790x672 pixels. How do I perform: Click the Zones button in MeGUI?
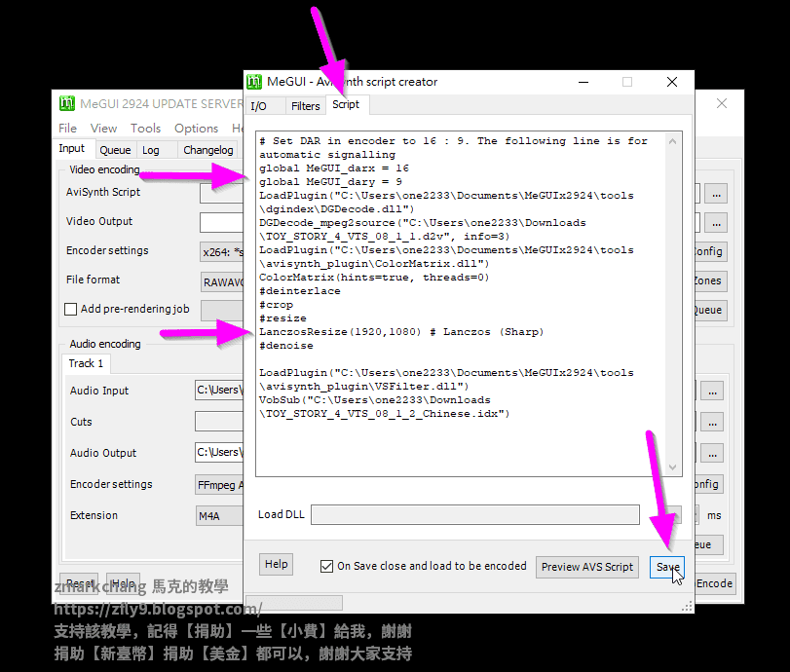click(x=710, y=280)
